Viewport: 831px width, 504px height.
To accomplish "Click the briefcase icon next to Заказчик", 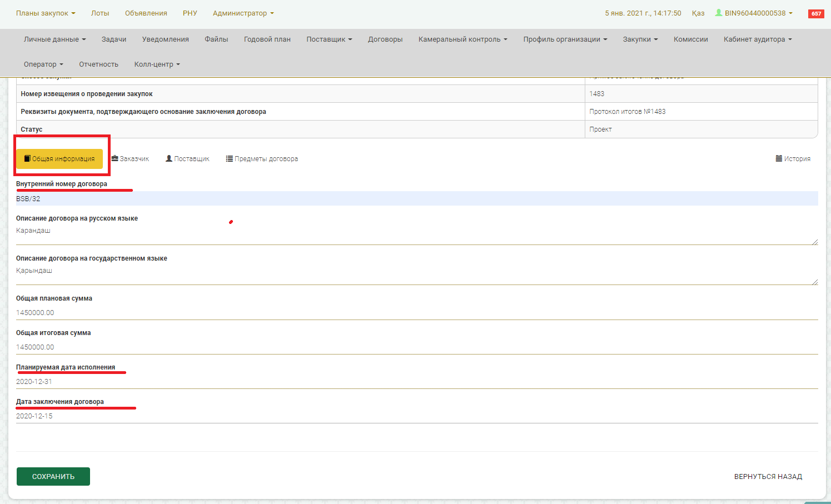I will 115,159.
